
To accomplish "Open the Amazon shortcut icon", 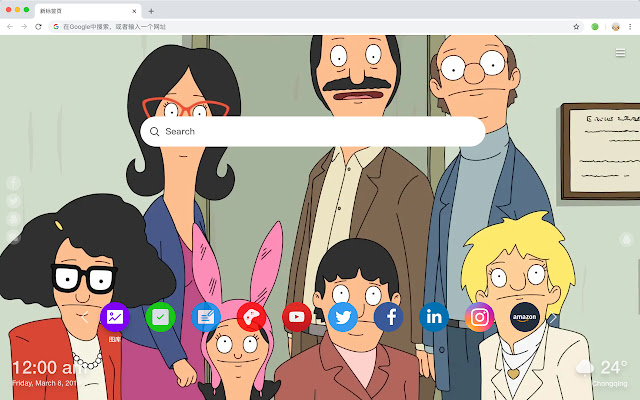I will [x=526, y=317].
